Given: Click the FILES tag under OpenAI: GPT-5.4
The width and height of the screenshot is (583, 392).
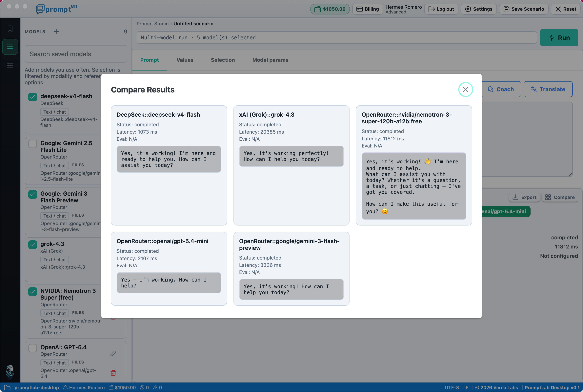Looking at the screenshot, I should [x=78, y=362].
